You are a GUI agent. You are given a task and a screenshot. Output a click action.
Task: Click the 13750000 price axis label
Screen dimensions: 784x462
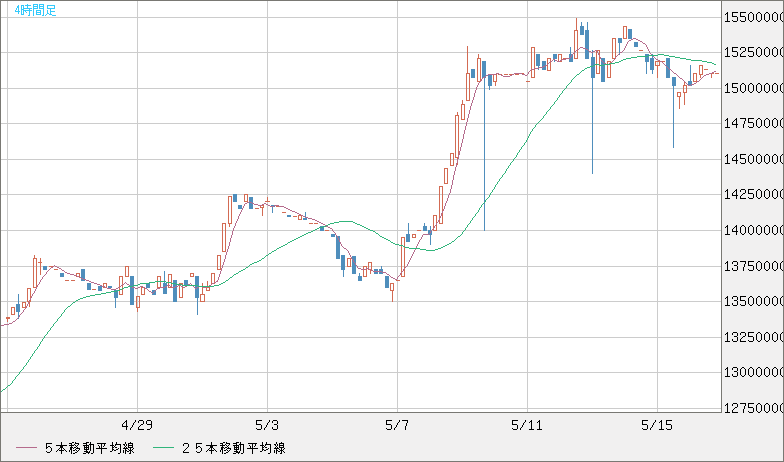click(754, 266)
